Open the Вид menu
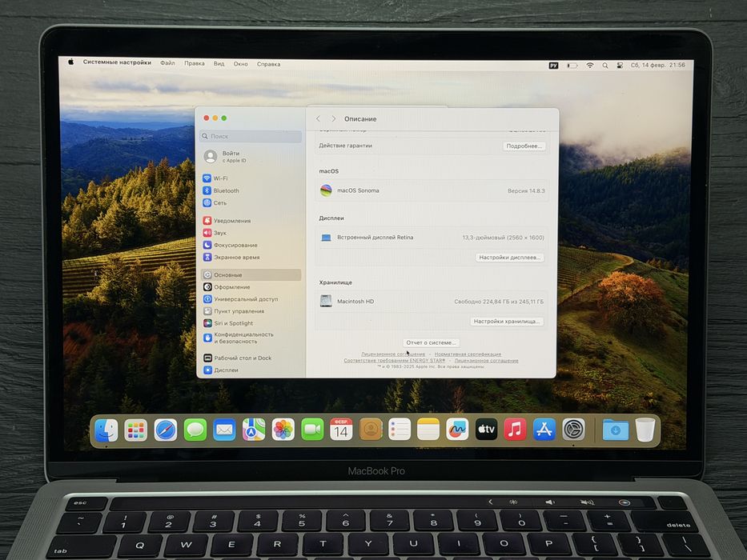 (219, 63)
